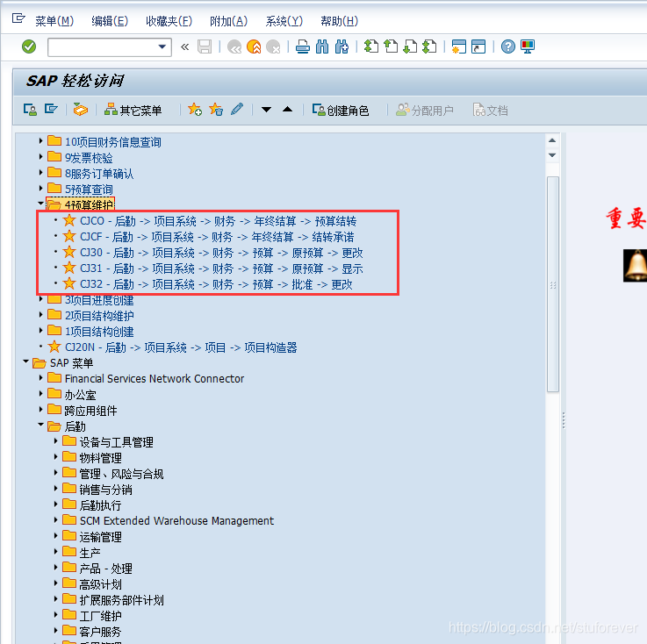The image size is (647, 644).
Task: Click the Last Page icon
Action: click(429, 47)
